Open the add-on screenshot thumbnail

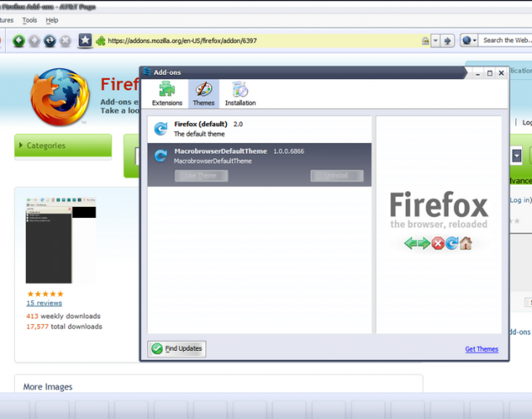point(61,240)
